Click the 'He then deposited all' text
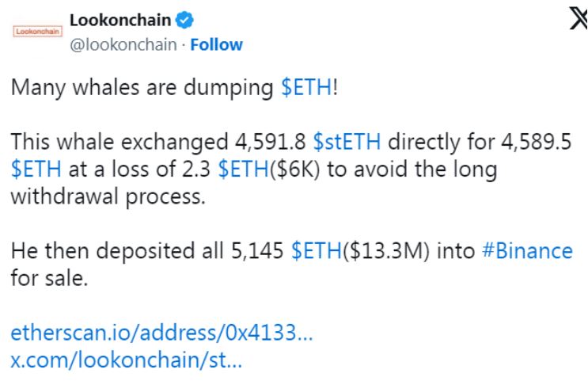Screen dimensions: 588x381 coord(117,251)
